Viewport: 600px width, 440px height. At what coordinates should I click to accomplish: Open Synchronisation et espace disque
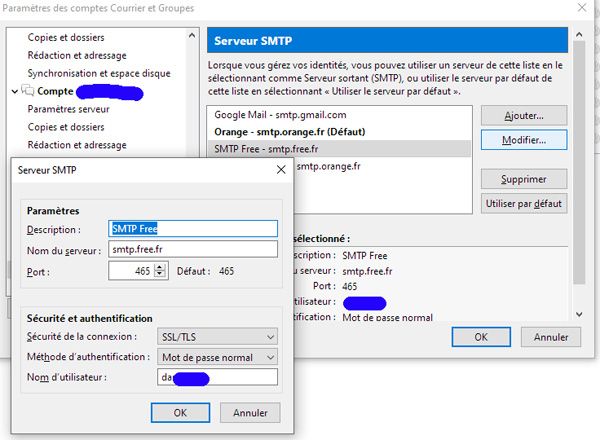pos(99,73)
